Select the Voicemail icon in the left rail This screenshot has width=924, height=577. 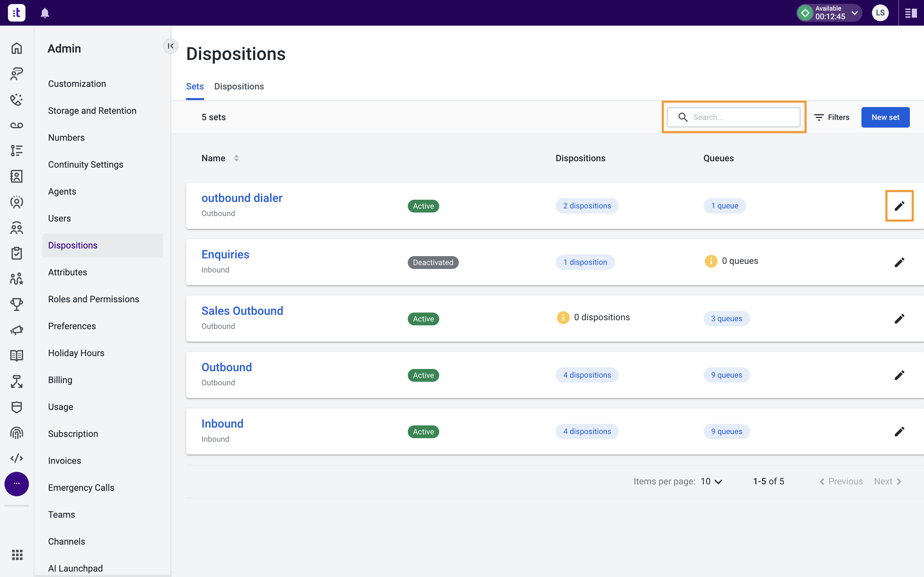[x=16, y=125]
